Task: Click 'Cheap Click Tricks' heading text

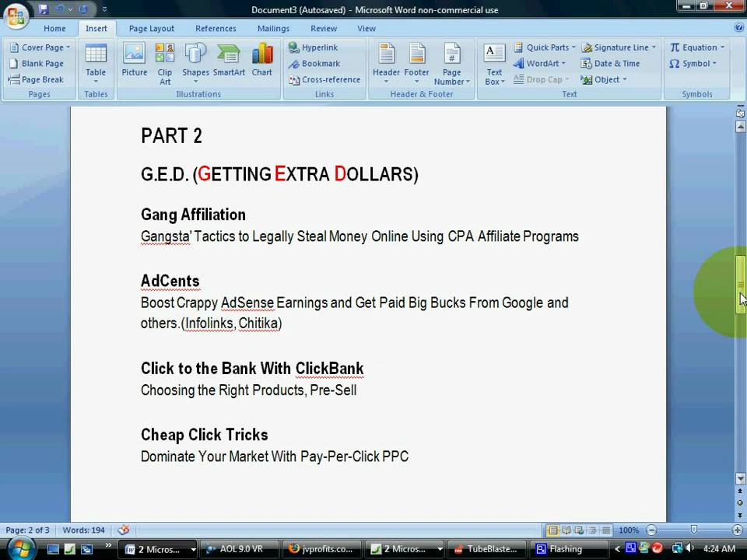Action: [x=205, y=435]
